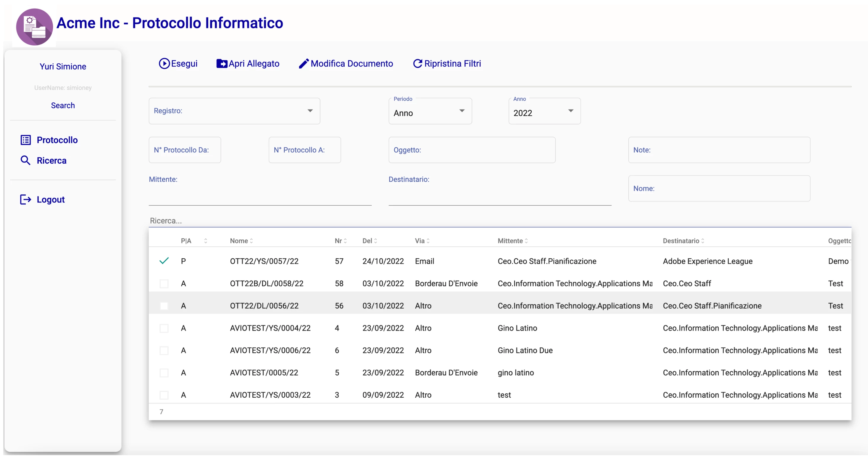Click the Oggetto input field

[472, 150]
